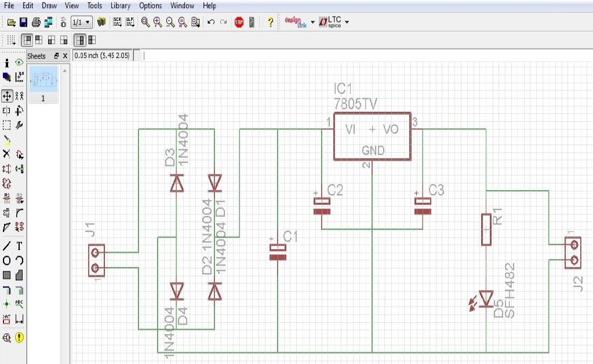Toggle the grid settings button

tap(11, 40)
